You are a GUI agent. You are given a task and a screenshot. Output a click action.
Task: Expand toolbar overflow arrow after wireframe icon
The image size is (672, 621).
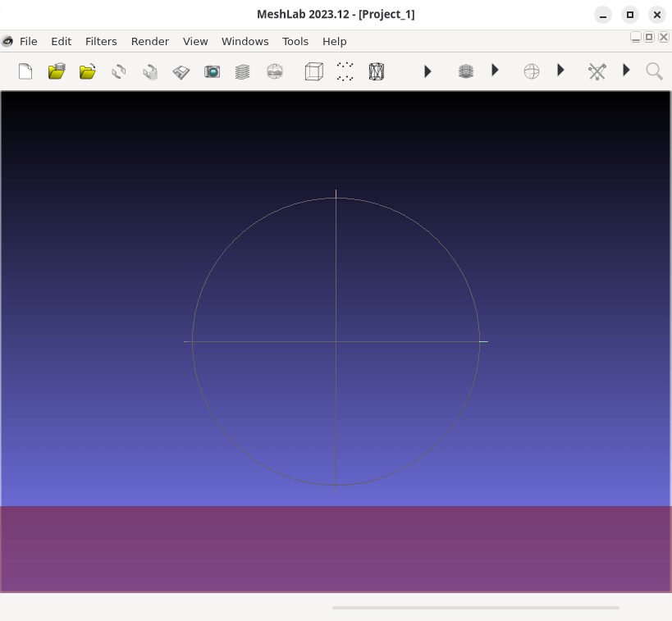coord(427,71)
